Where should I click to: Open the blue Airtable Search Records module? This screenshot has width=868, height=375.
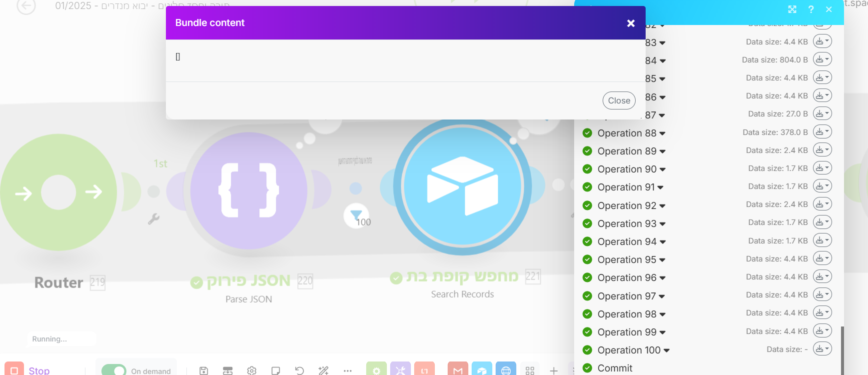(x=462, y=186)
